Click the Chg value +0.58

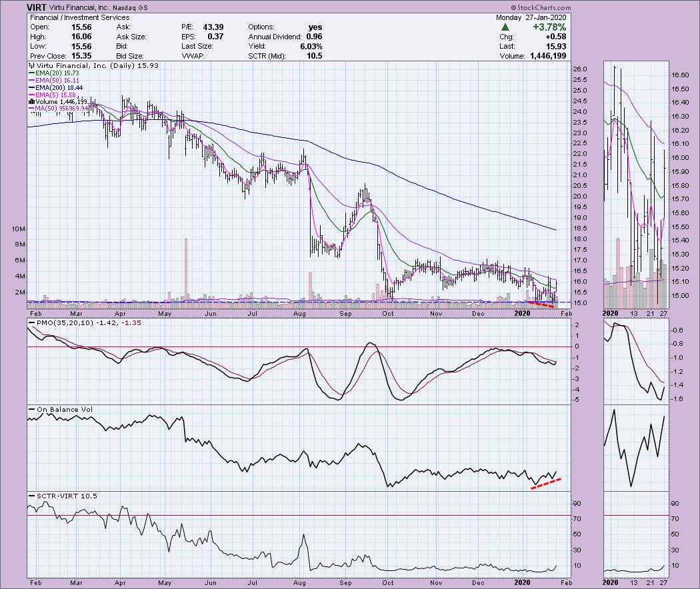pos(555,37)
